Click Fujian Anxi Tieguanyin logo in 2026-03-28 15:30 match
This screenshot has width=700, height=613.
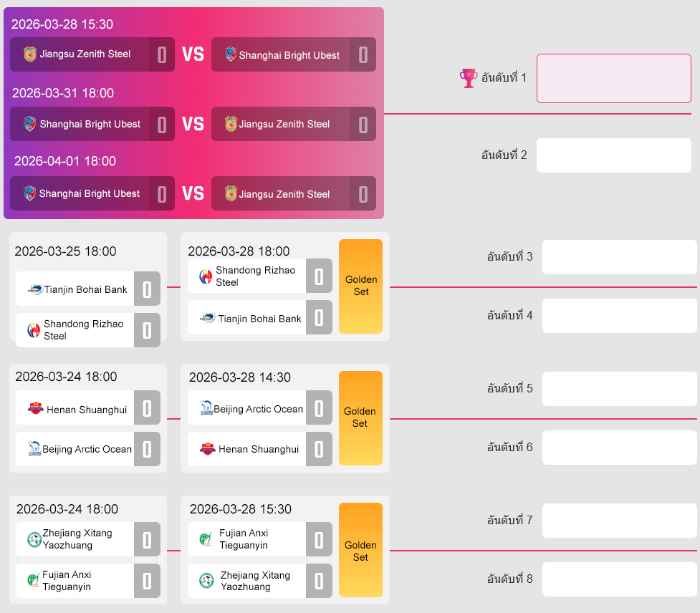point(206,539)
